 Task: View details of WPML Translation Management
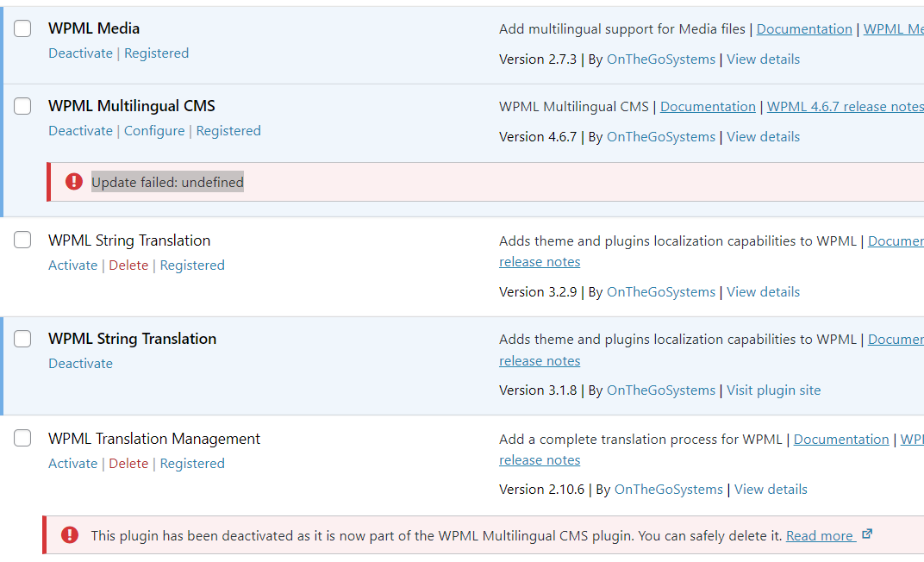[771, 490]
